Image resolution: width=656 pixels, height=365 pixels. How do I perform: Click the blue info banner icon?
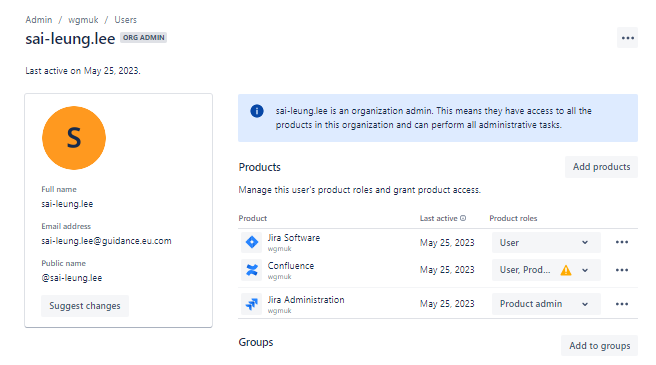point(257,111)
